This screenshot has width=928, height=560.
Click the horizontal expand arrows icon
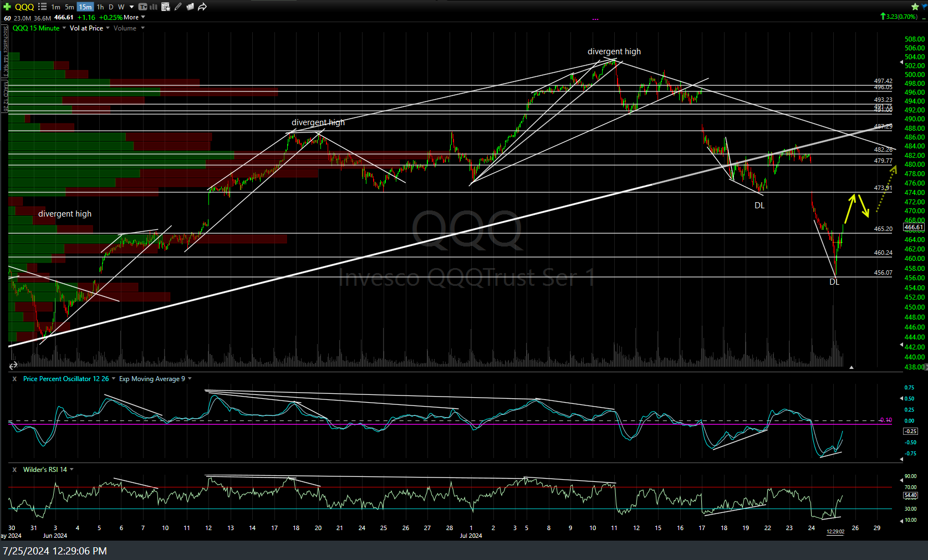tap(13, 365)
